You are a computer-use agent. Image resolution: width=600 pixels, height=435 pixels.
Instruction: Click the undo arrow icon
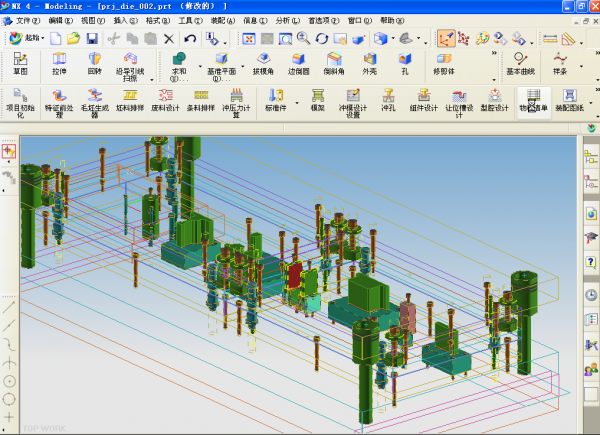tap(190, 38)
